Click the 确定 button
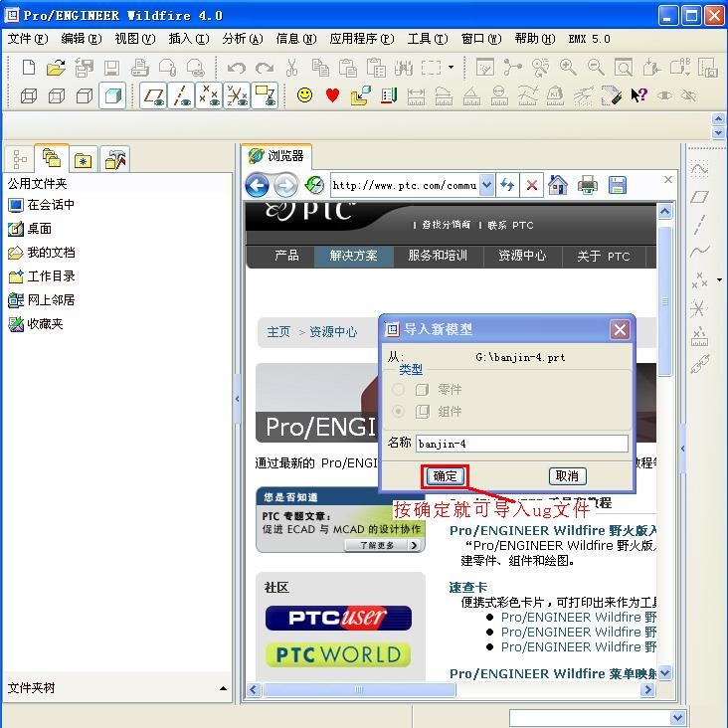 coord(445,476)
